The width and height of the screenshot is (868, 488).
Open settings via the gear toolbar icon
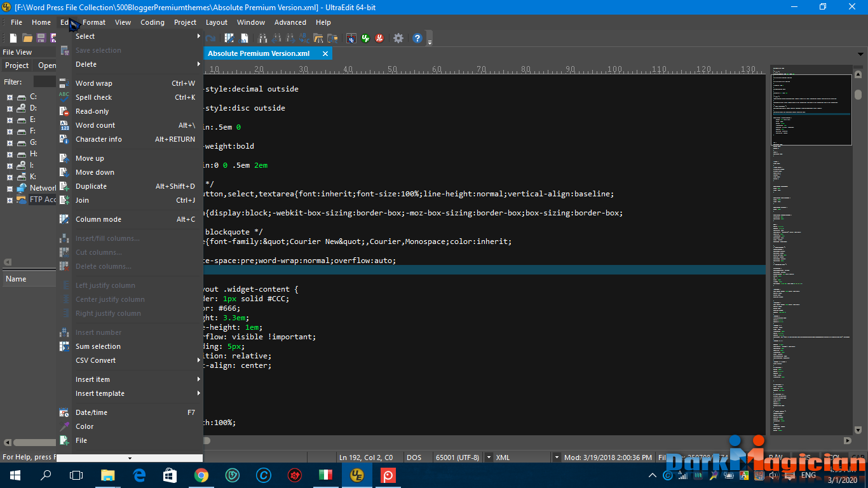(398, 38)
